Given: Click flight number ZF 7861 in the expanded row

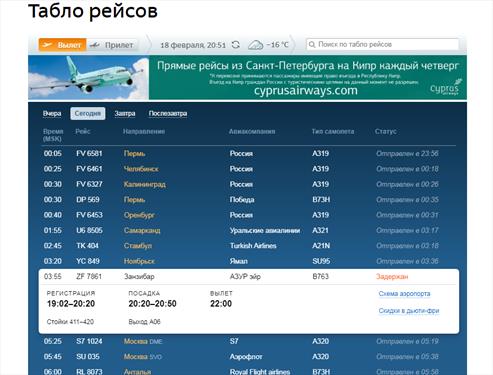Looking at the screenshot, I should (x=89, y=276).
